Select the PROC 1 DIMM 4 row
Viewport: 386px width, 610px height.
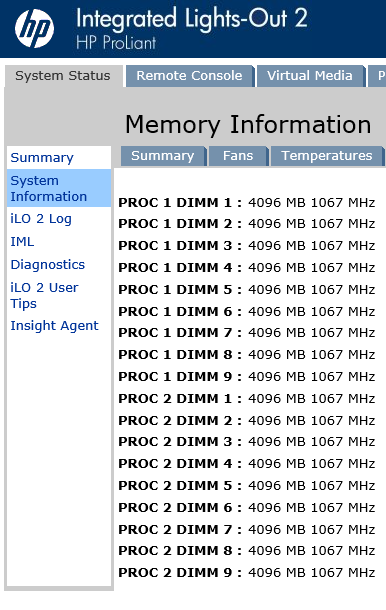click(x=247, y=268)
